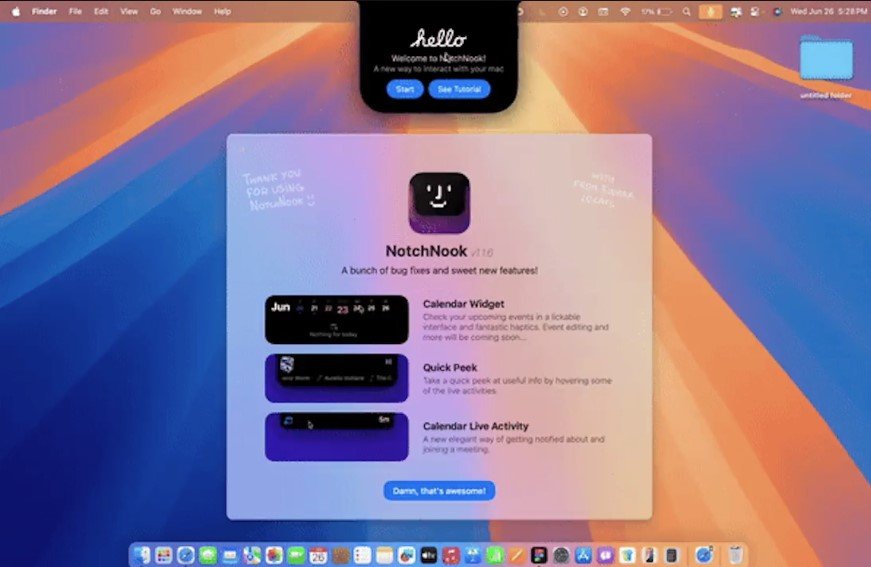The width and height of the screenshot is (871, 567).
Task: Open the View menu
Action: point(129,11)
